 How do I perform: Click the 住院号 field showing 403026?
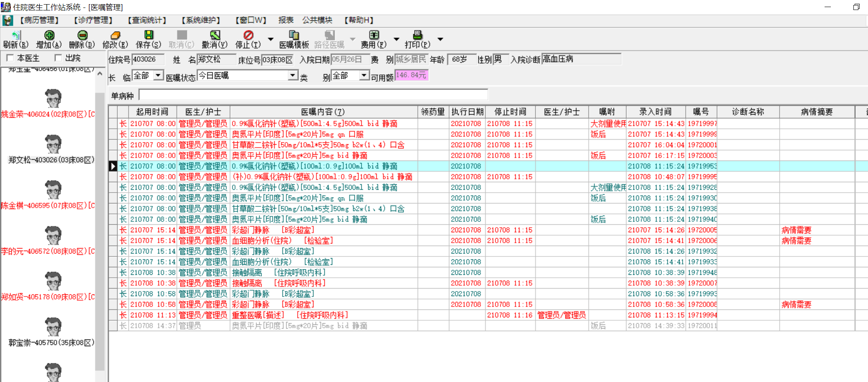pyautogui.click(x=148, y=59)
